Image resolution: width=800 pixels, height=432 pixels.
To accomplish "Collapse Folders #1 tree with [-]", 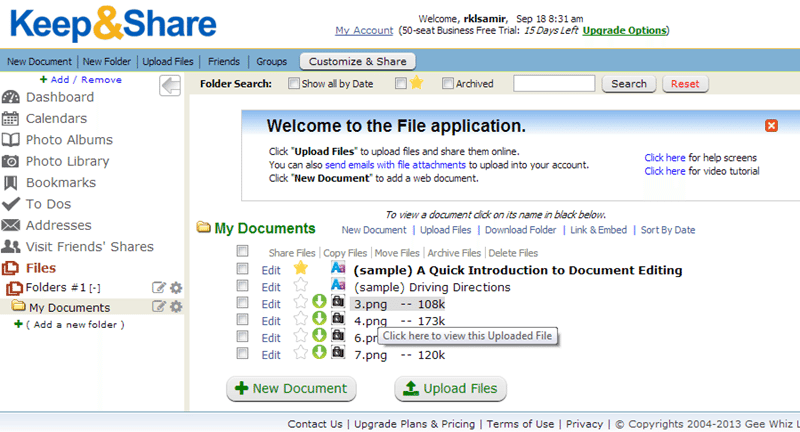I will click(95, 288).
